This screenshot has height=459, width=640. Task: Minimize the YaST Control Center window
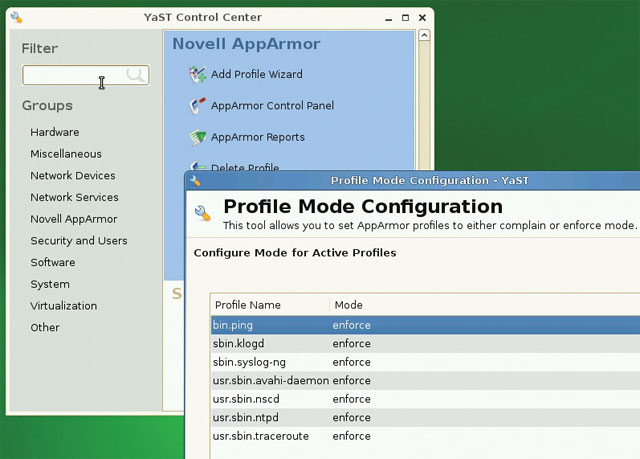click(x=389, y=18)
